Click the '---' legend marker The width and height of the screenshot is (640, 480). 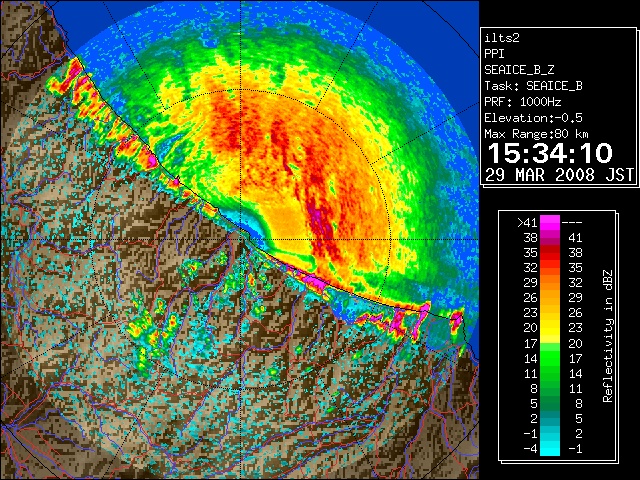[572, 223]
